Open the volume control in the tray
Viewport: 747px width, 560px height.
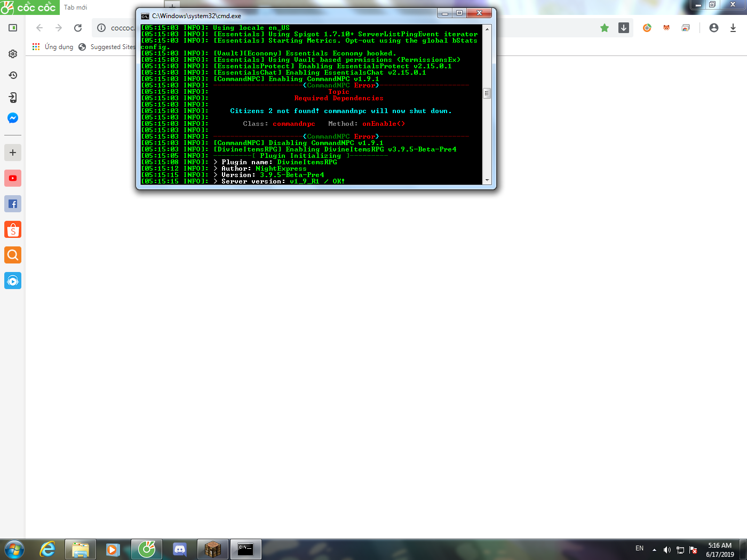click(x=667, y=550)
